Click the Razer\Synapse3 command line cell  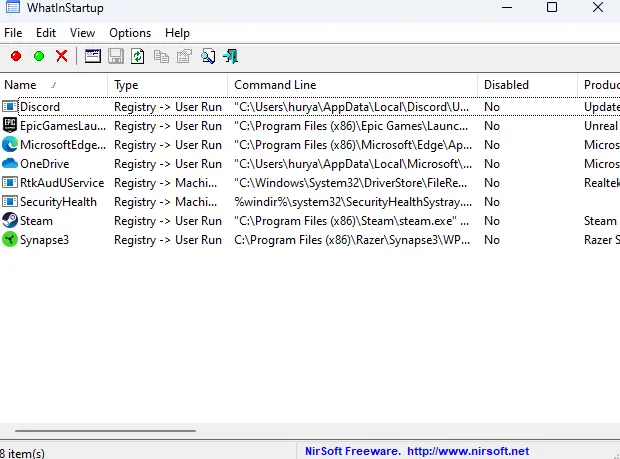(352, 240)
